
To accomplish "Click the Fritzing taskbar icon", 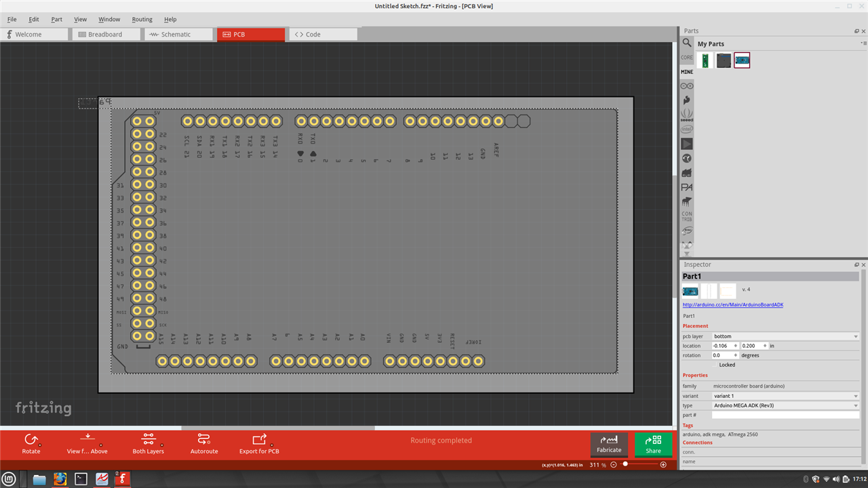I will point(123,479).
